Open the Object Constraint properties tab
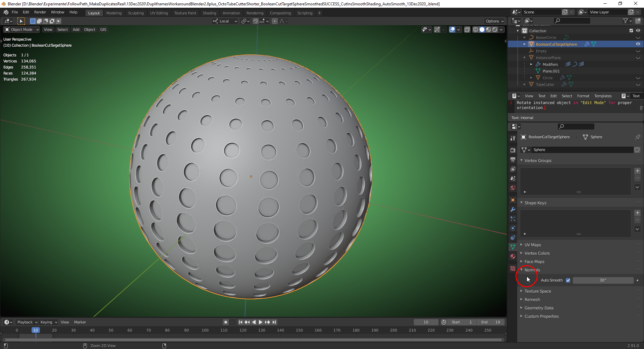The height and width of the screenshot is (349, 644). click(x=513, y=238)
